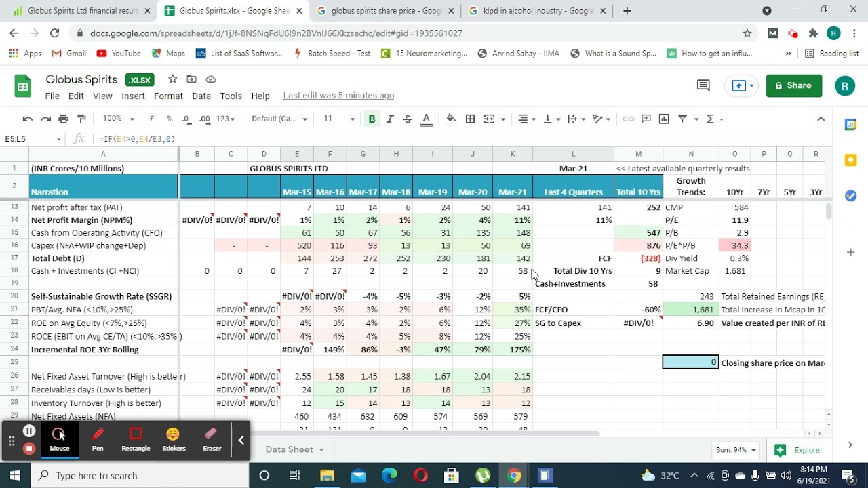Open Google Calendar side panel icon
Viewport: 868px width, 488px height.
[x=850, y=125]
